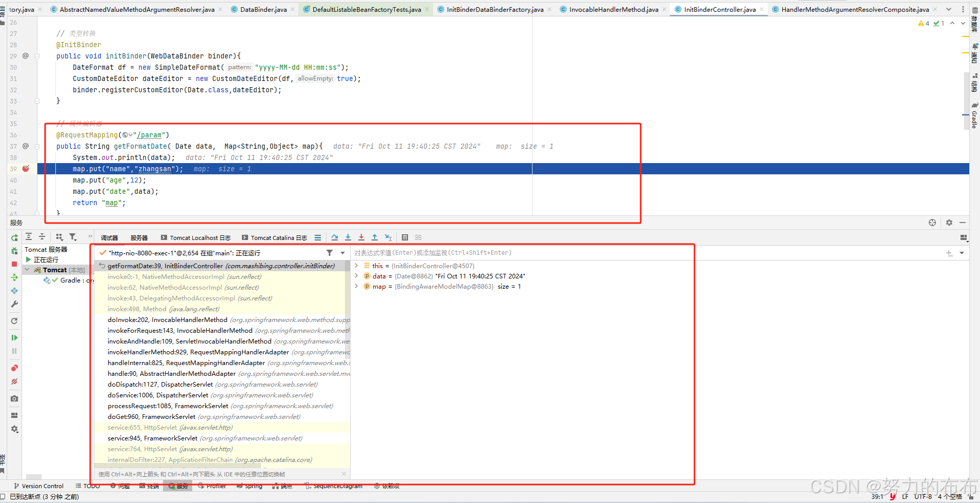The width and height of the screenshot is (980, 503).
Task: View breakpoints with the red circles icon
Action: [x=14, y=368]
